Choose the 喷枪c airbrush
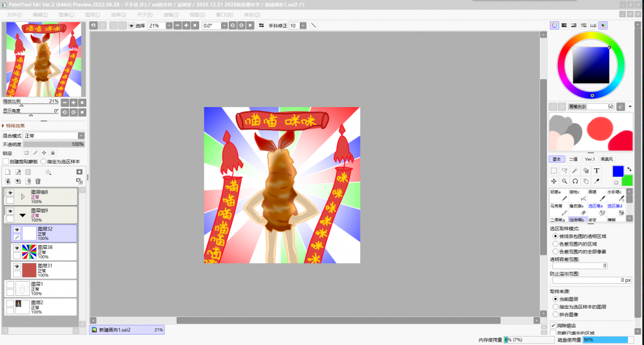This screenshot has width=644, height=345. click(x=578, y=195)
